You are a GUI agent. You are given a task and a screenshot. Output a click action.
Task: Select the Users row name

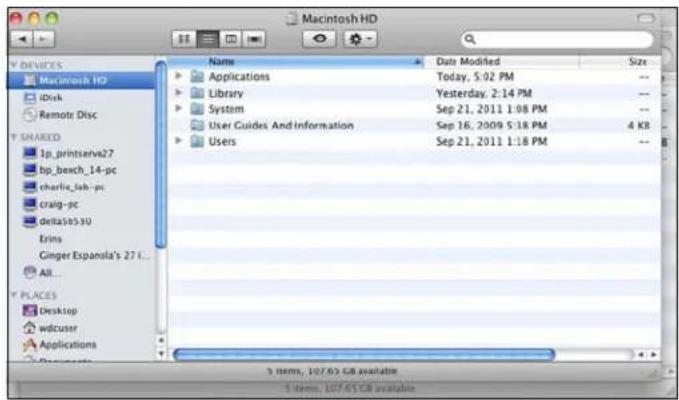tap(222, 142)
